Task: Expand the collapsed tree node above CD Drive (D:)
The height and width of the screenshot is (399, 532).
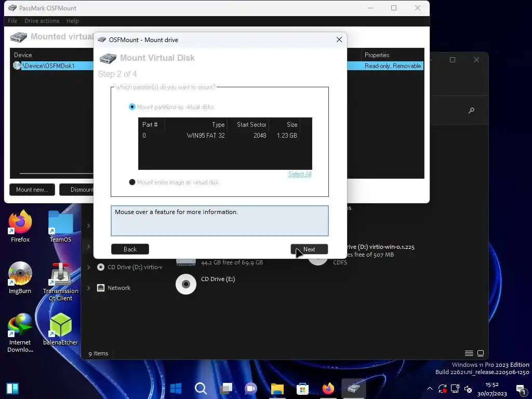Action: (88, 246)
